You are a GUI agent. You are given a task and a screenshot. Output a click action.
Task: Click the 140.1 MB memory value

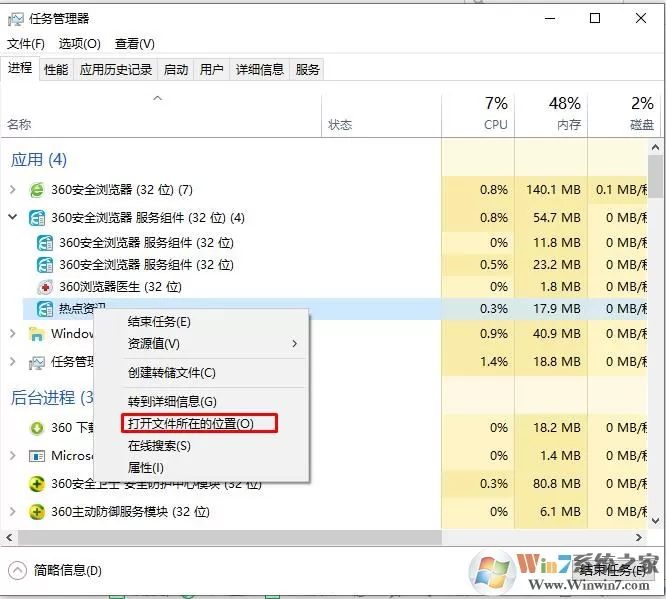pos(553,189)
